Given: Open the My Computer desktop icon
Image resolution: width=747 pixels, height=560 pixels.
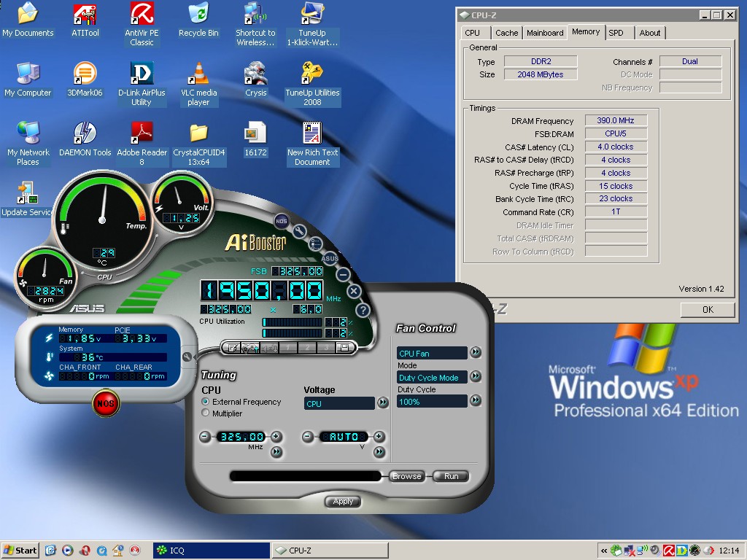Looking at the screenshot, I should point(28,79).
